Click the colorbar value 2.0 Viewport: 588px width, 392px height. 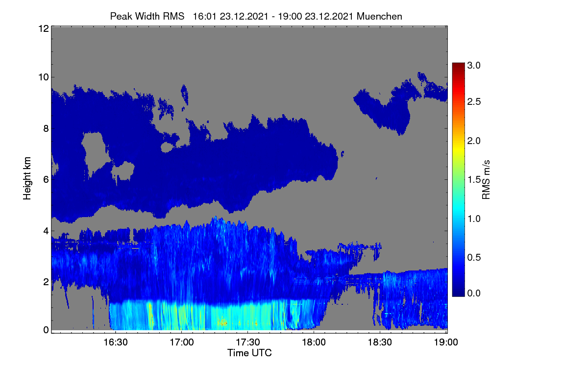[474, 141]
